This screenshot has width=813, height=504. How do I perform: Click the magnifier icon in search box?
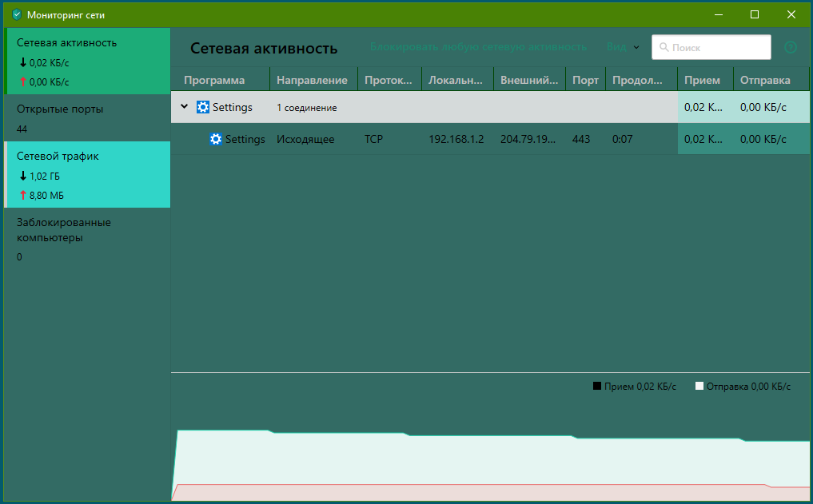[664, 48]
